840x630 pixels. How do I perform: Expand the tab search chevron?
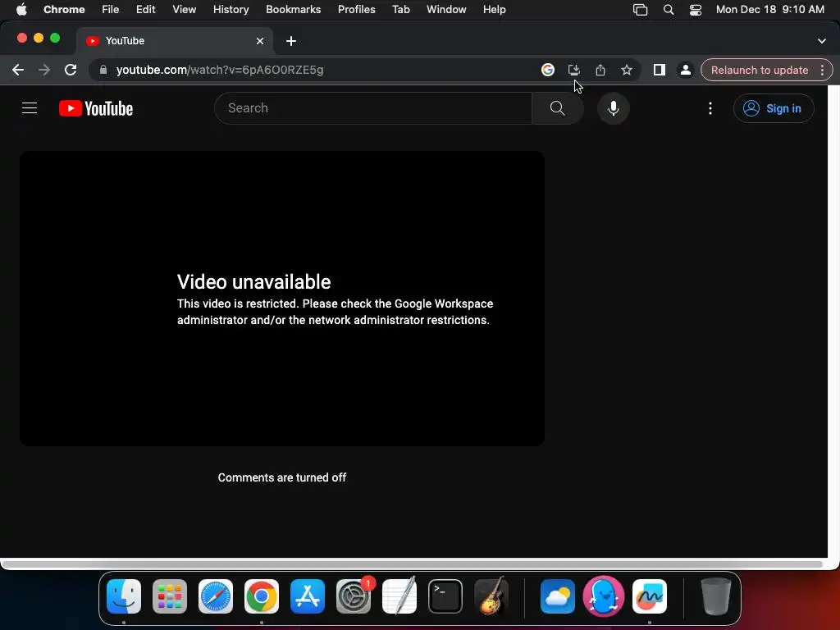822,41
